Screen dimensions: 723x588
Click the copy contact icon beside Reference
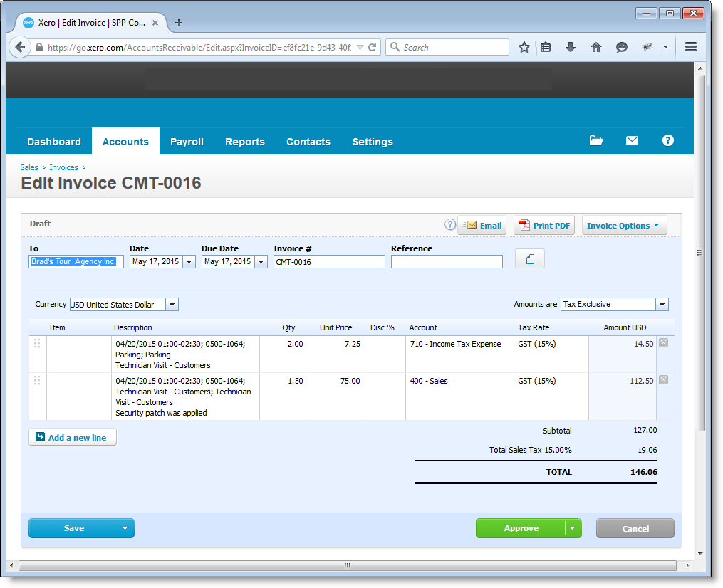click(x=529, y=258)
